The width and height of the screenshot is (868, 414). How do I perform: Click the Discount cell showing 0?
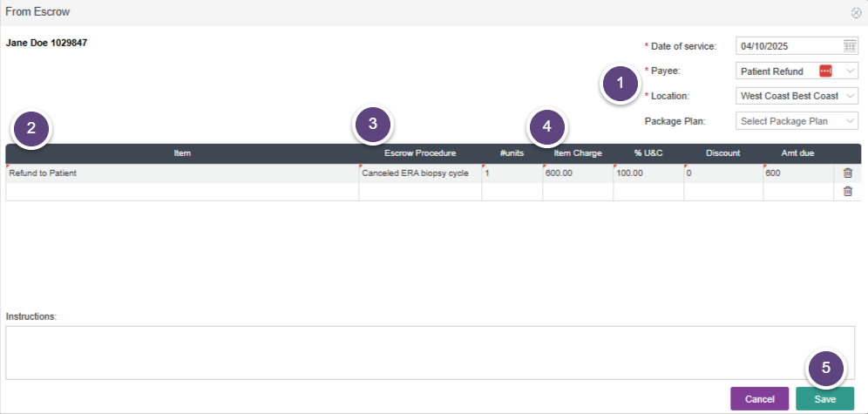point(723,173)
